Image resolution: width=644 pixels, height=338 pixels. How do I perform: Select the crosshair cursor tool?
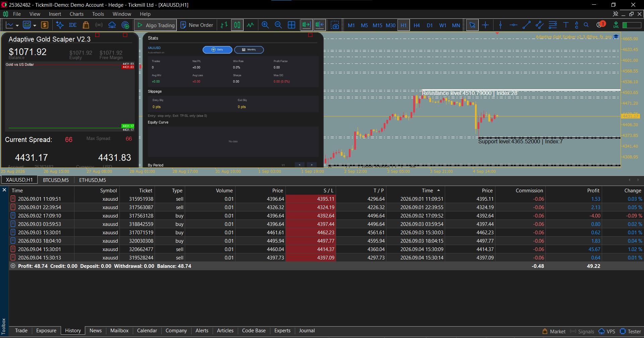[485, 25]
